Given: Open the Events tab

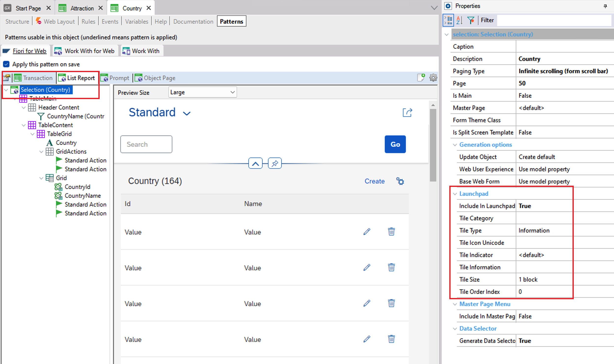Looking at the screenshot, I should pos(110,22).
